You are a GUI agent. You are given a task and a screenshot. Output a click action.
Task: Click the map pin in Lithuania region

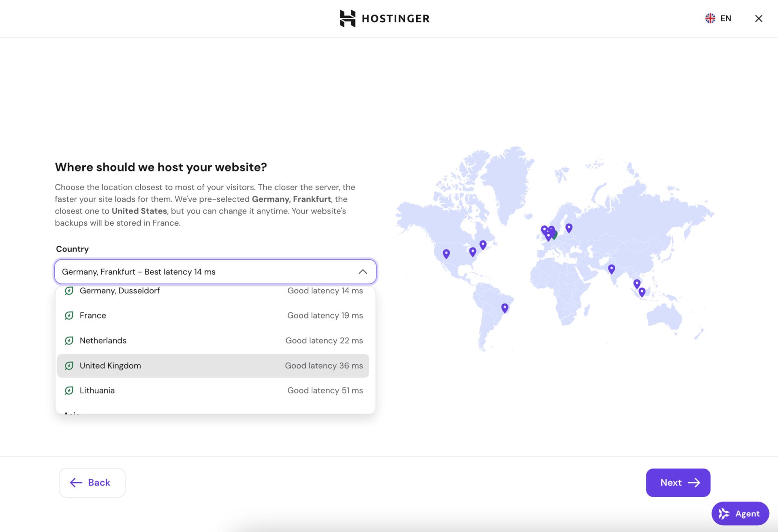(569, 228)
